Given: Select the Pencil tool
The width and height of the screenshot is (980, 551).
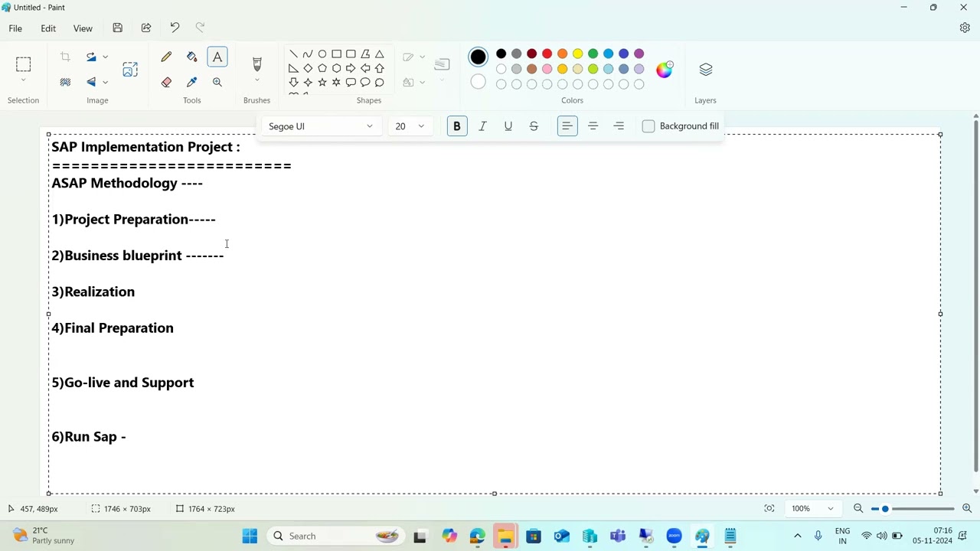Looking at the screenshot, I should click(x=166, y=57).
